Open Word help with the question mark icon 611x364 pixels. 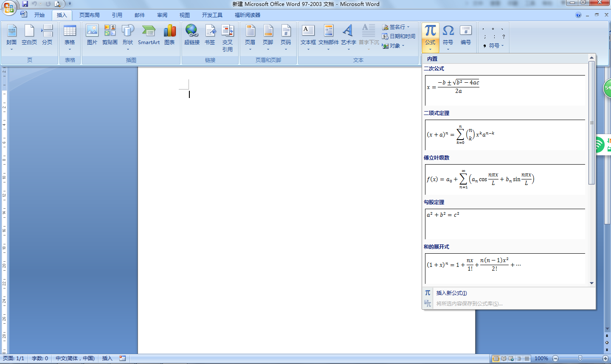click(x=578, y=15)
